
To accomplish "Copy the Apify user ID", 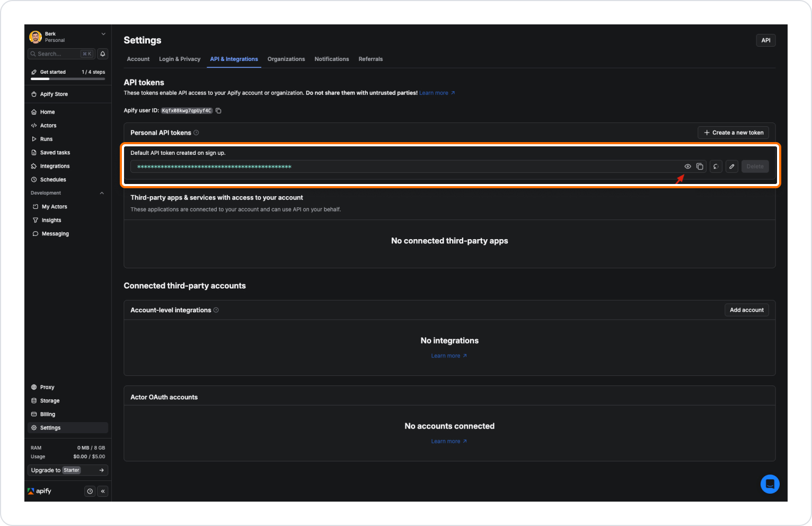I will coord(218,111).
